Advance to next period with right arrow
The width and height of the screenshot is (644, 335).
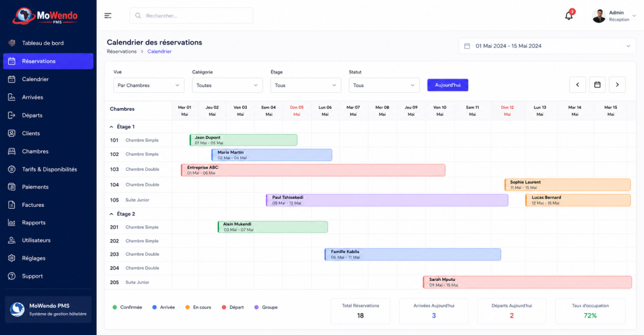617,84
